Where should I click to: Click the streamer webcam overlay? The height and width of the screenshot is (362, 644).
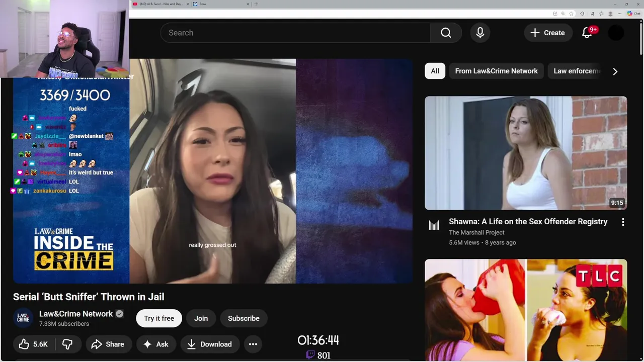tap(64, 39)
